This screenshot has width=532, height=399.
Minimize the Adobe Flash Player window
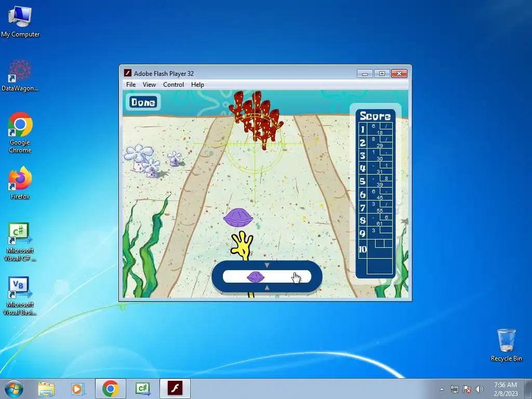[365, 74]
